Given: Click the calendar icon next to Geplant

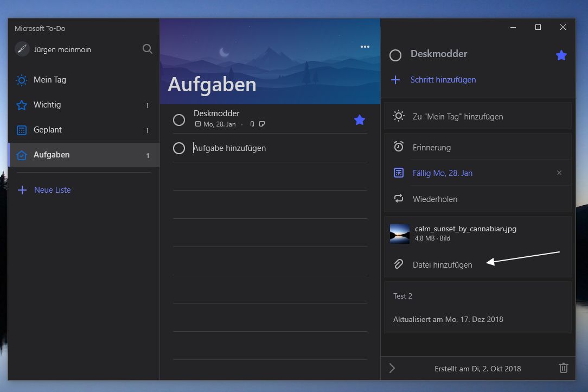Looking at the screenshot, I should tap(22, 130).
